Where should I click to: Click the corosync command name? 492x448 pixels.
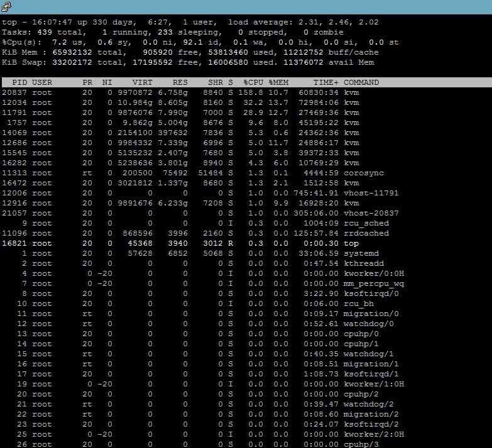coord(364,173)
